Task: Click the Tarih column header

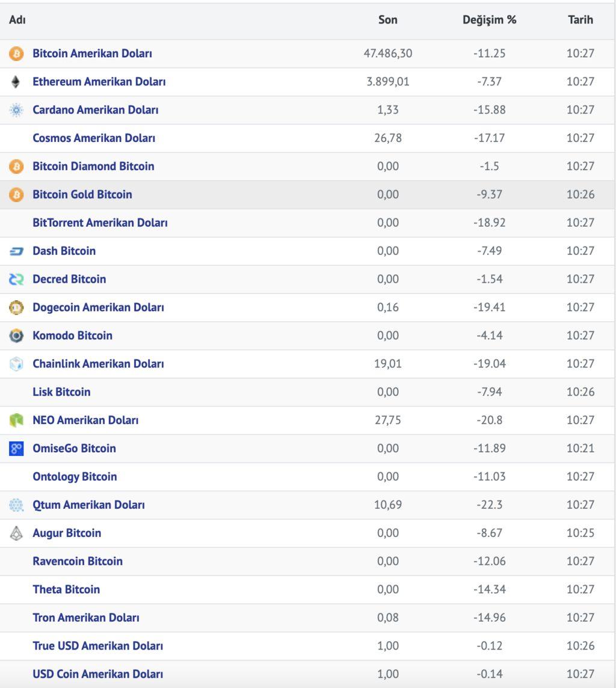Action: (x=580, y=20)
